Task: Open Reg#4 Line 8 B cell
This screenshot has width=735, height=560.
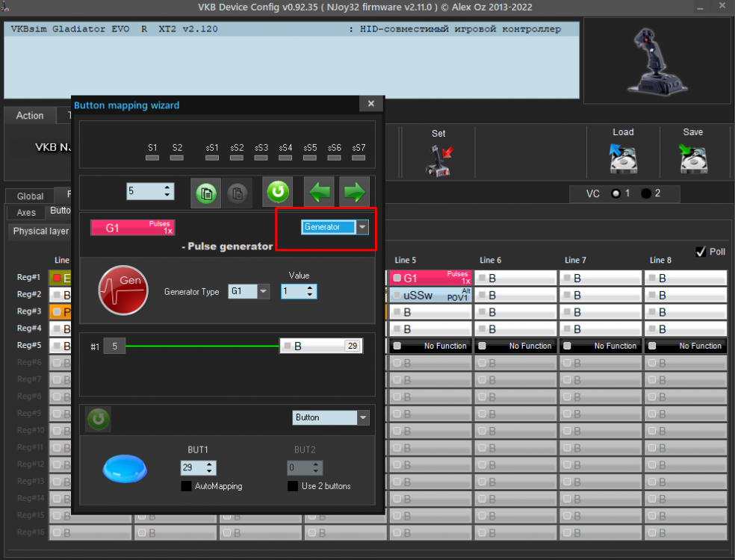Action: 686,329
